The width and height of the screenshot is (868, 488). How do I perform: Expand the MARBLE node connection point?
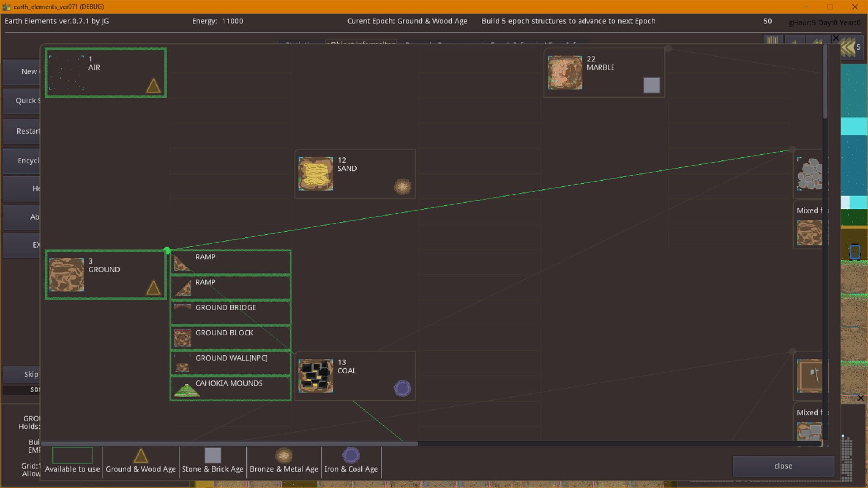pos(668,49)
